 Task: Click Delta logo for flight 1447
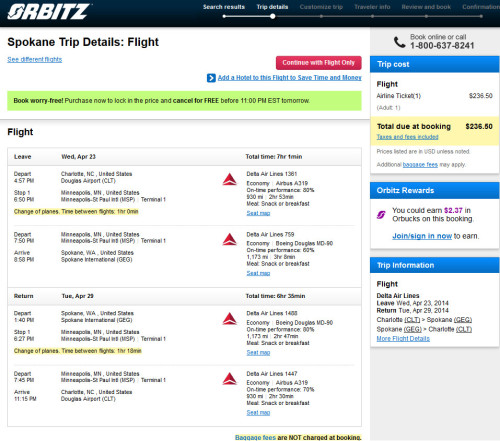[x=230, y=379]
